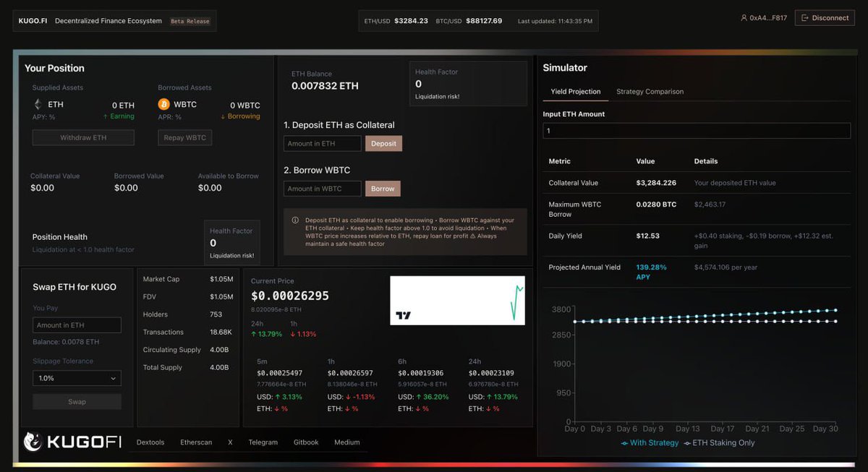
Task: Click the Last updated timestamp
Action: tap(555, 21)
